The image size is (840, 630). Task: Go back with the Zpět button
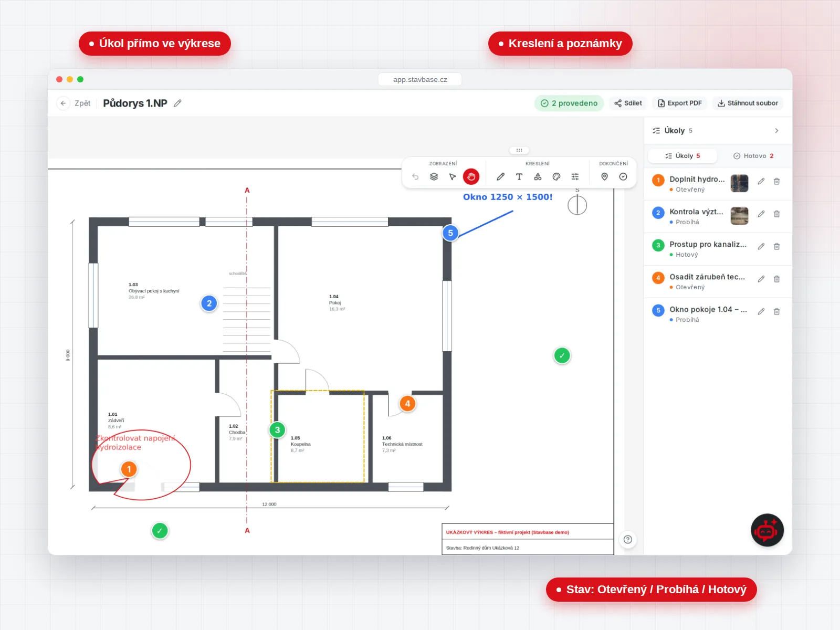point(74,103)
